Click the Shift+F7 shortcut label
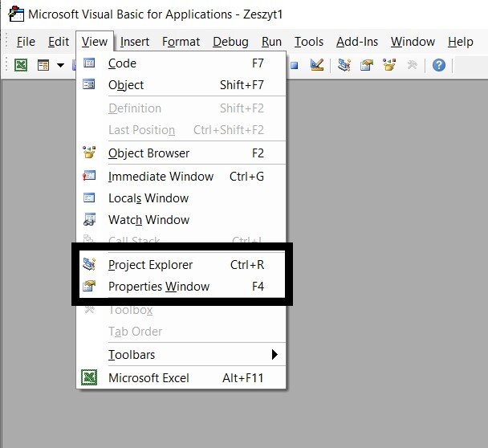Screen dimensions: 488x448 (242, 84)
